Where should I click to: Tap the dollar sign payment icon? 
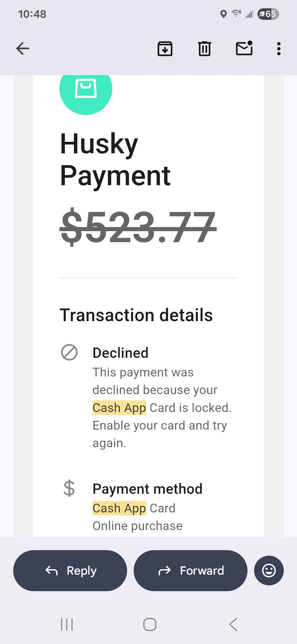pyautogui.click(x=69, y=488)
